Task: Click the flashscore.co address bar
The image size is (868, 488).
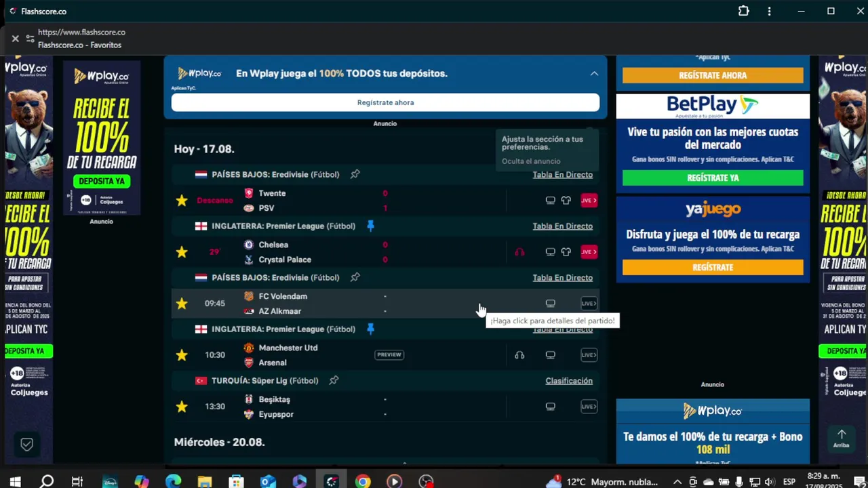Action: pyautogui.click(x=81, y=32)
